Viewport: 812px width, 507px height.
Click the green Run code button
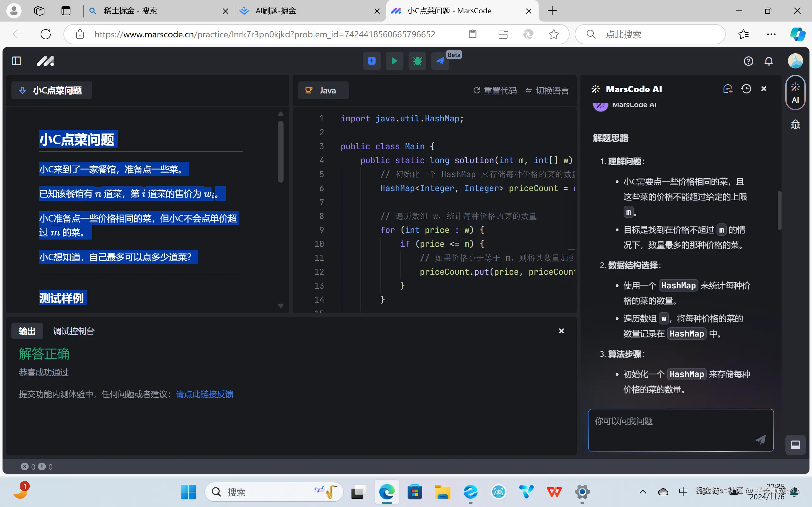coord(394,61)
